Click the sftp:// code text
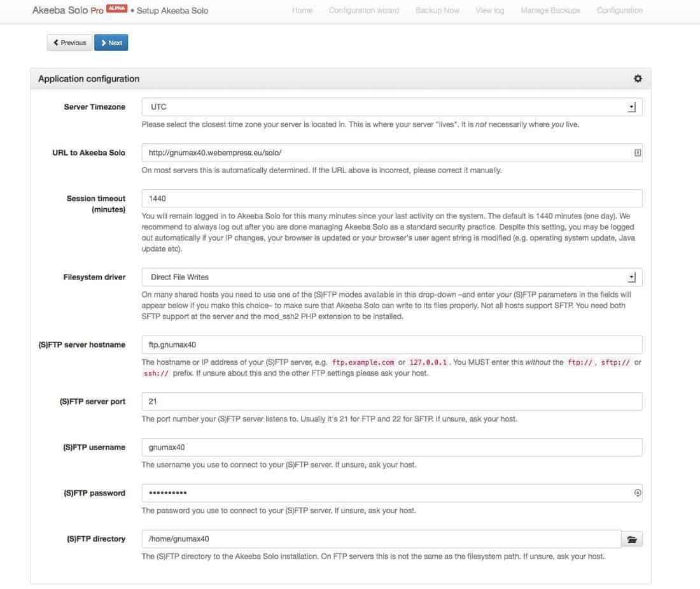Image resolution: width=700 pixels, height=589 pixels. [x=615, y=362]
